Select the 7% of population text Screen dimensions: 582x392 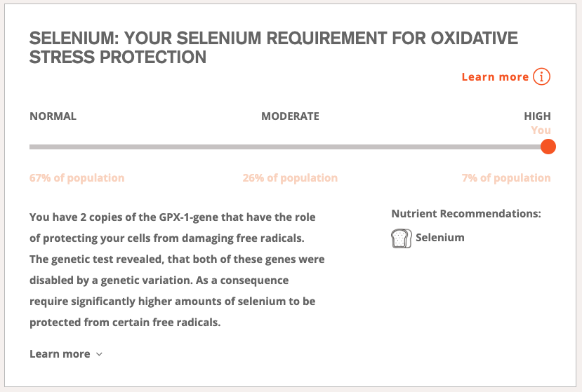coord(506,178)
